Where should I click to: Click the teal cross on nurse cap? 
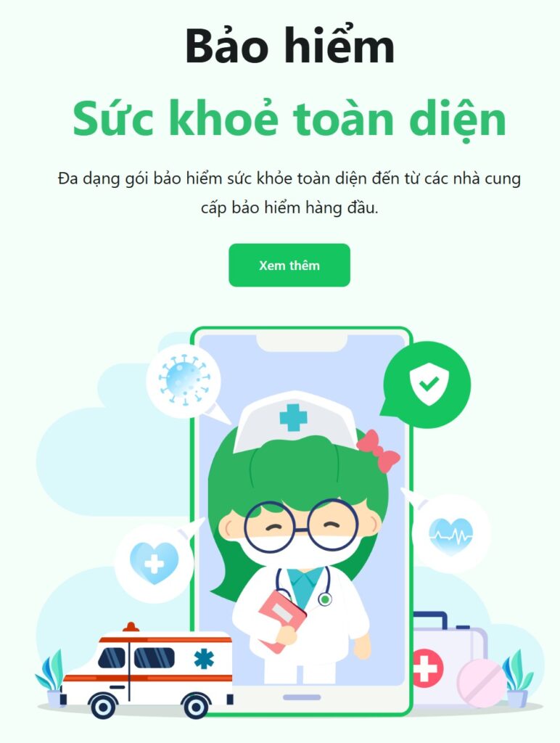point(293,417)
